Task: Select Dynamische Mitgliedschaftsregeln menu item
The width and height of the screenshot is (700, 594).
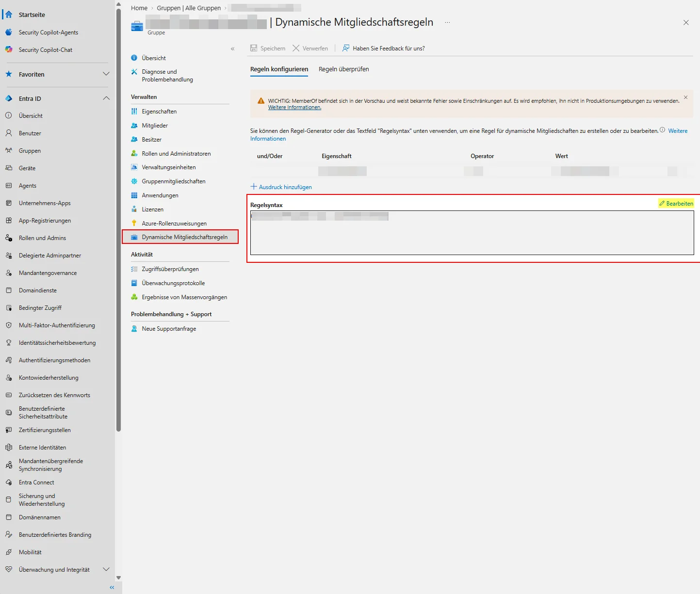Action: [x=180, y=237]
